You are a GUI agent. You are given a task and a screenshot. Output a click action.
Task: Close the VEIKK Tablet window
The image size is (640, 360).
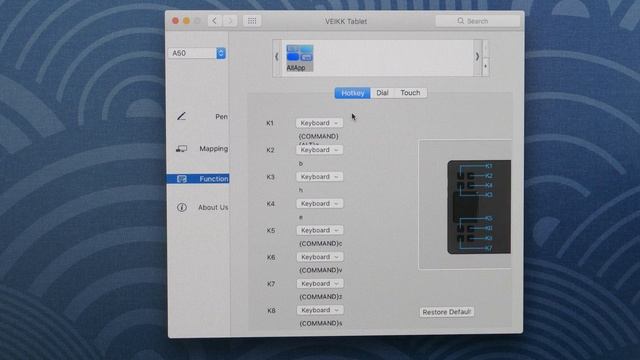(x=176, y=21)
